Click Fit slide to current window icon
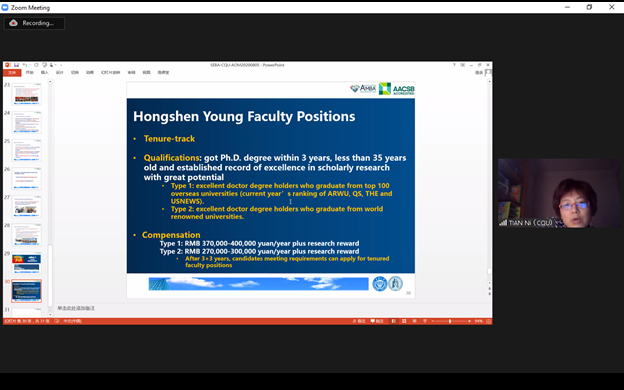 pos(488,321)
